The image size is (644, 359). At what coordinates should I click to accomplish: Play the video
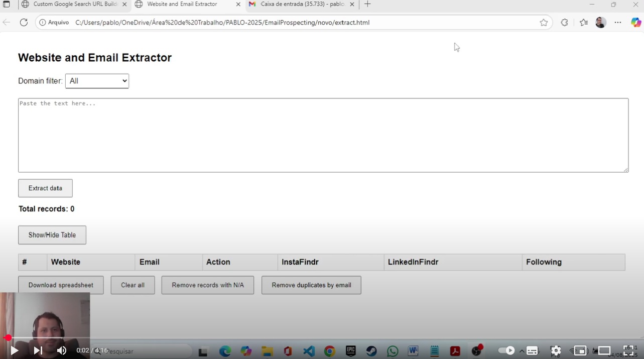pos(14,350)
